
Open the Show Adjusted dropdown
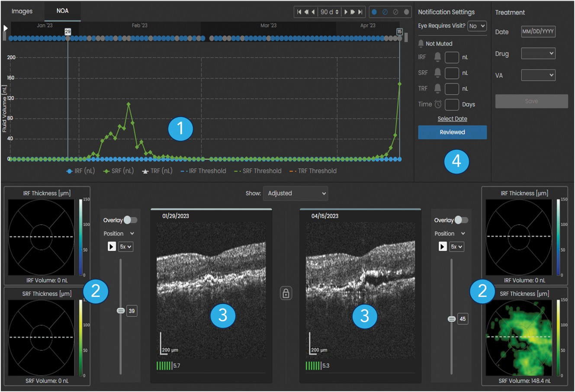[296, 193]
